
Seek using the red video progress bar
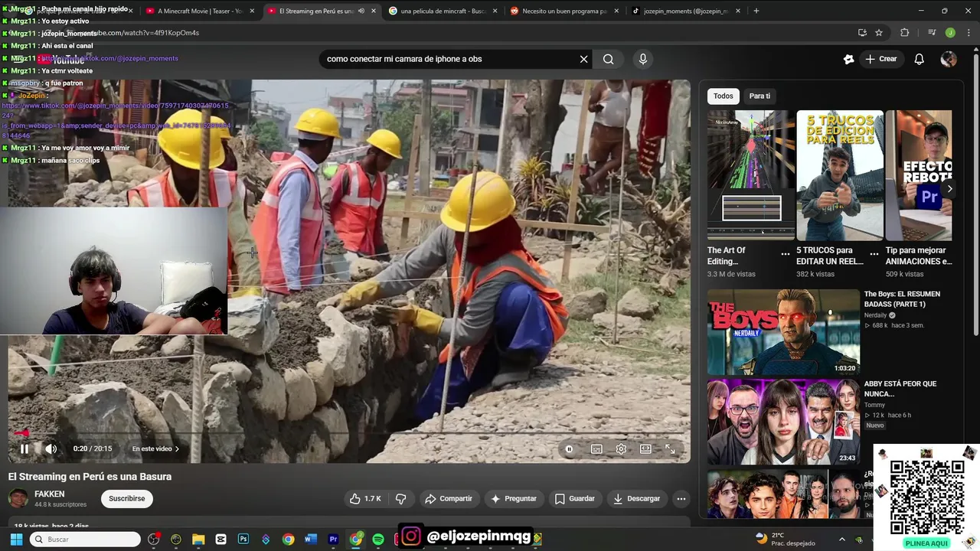[x=349, y=433]
